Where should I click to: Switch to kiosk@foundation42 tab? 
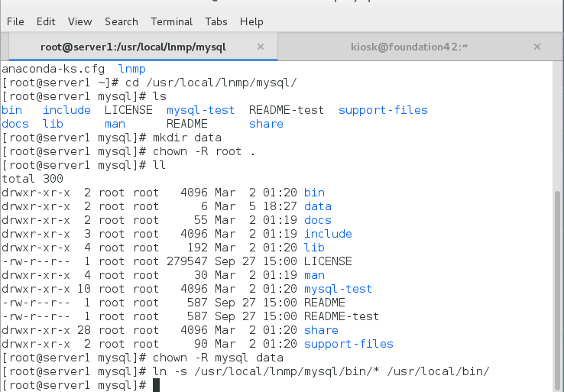(410, 47)
